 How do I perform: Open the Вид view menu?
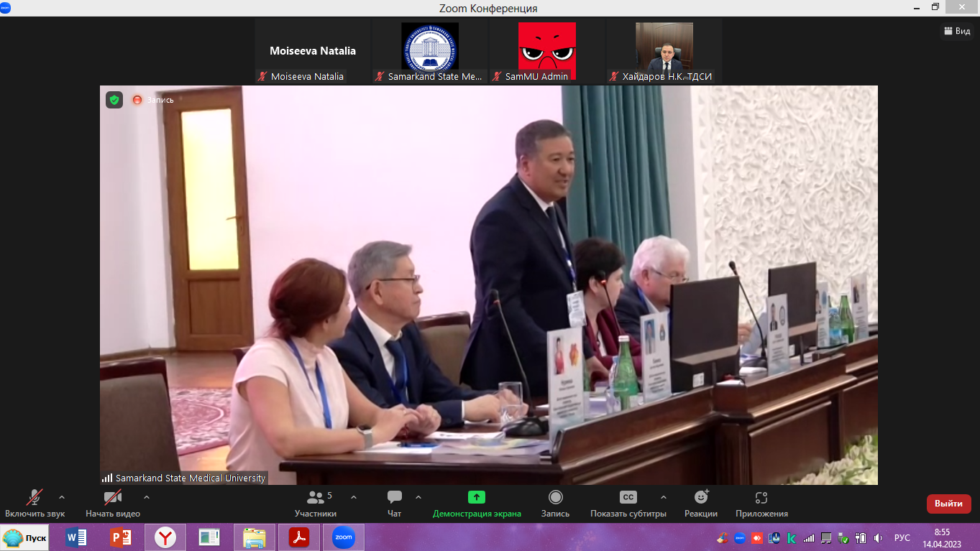(x=957, y=31)
